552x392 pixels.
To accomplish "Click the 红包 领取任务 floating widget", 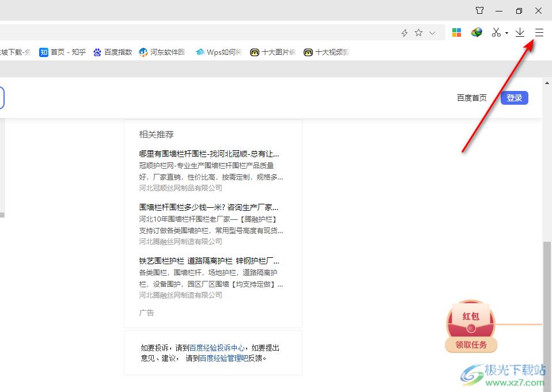I will click(471, 326).
